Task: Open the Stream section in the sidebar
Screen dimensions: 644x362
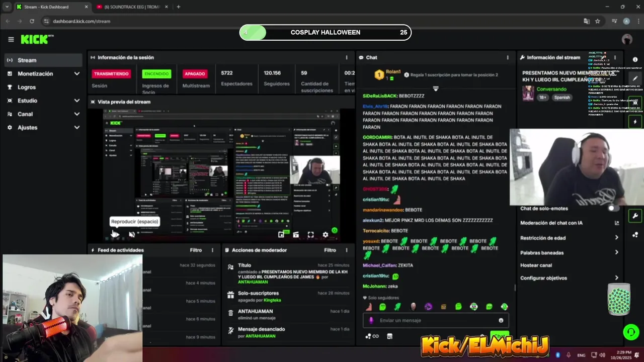Action: 43,60
